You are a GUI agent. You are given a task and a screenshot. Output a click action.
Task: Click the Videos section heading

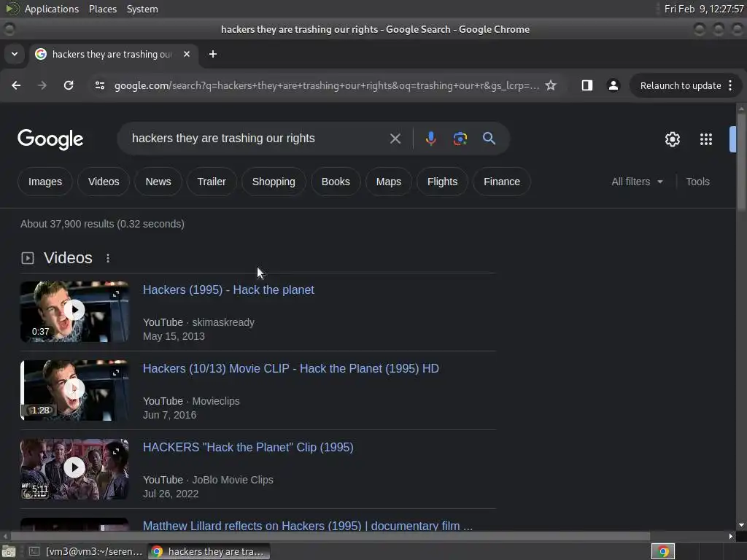coord(68,257)
